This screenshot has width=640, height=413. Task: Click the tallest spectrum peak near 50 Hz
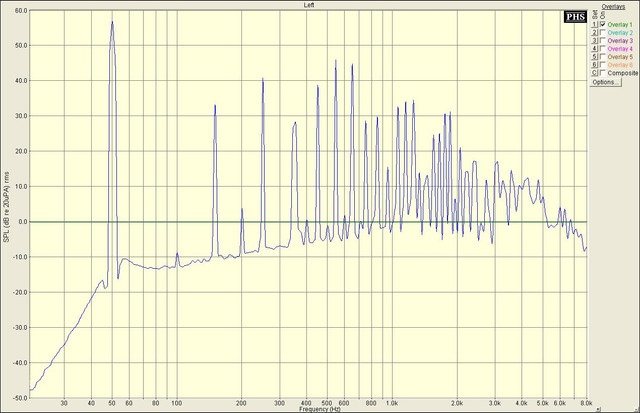pos(112,23)
